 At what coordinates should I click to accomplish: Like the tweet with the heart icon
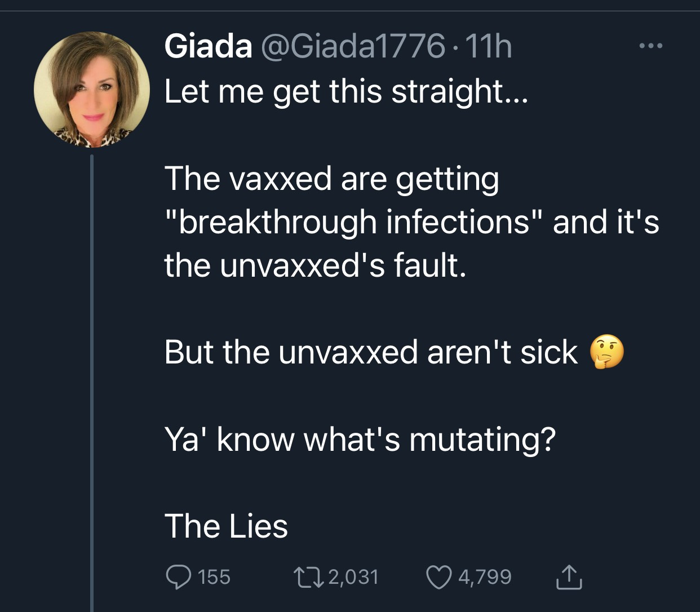pos(438,577)
